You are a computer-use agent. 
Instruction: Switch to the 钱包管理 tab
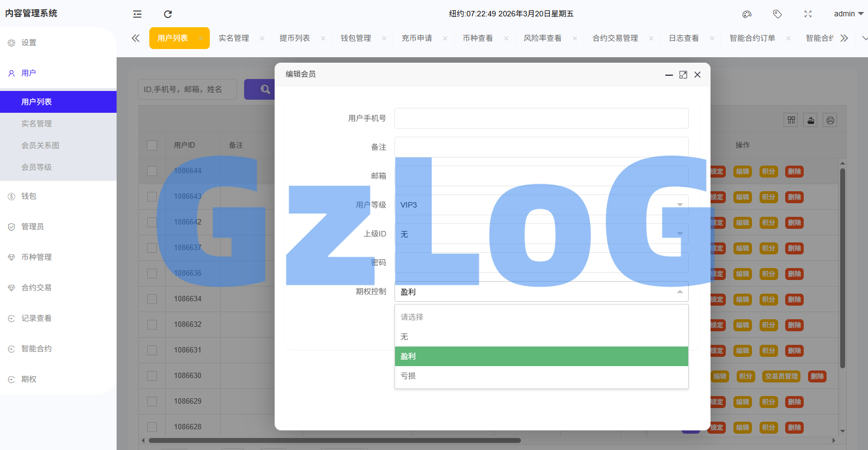(356, 38)
